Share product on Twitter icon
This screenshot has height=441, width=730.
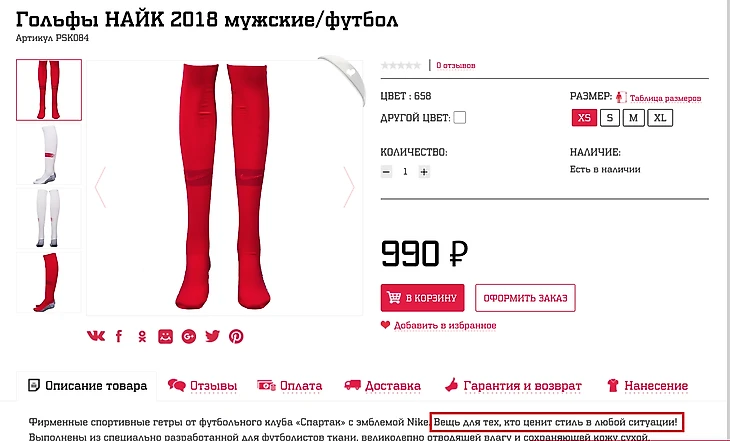point(212,336)
